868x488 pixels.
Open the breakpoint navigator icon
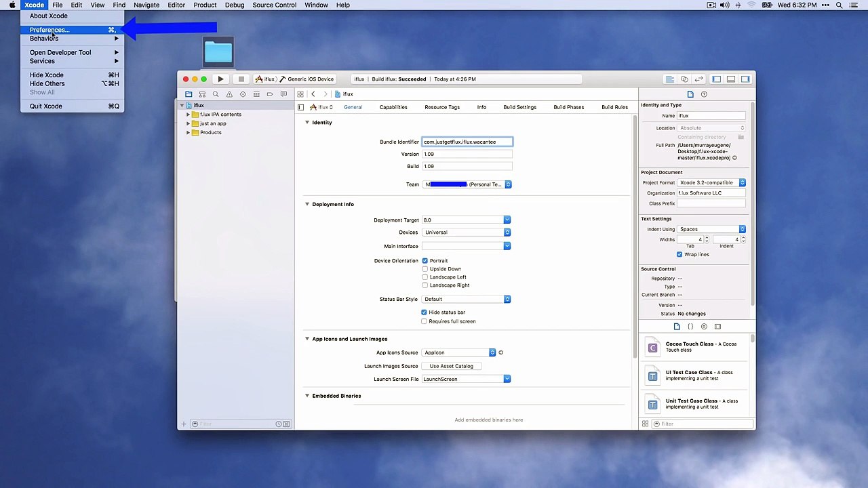pyautogui.click(x=270, y=94)
